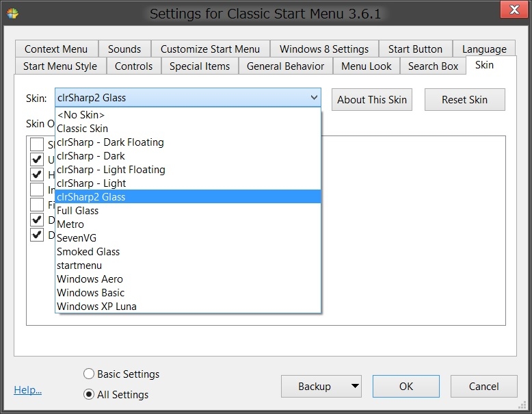The width and height of the screenshot is (532, 414).
Task: Switch to the Menu Look tab
Action: tap(367, 66)
